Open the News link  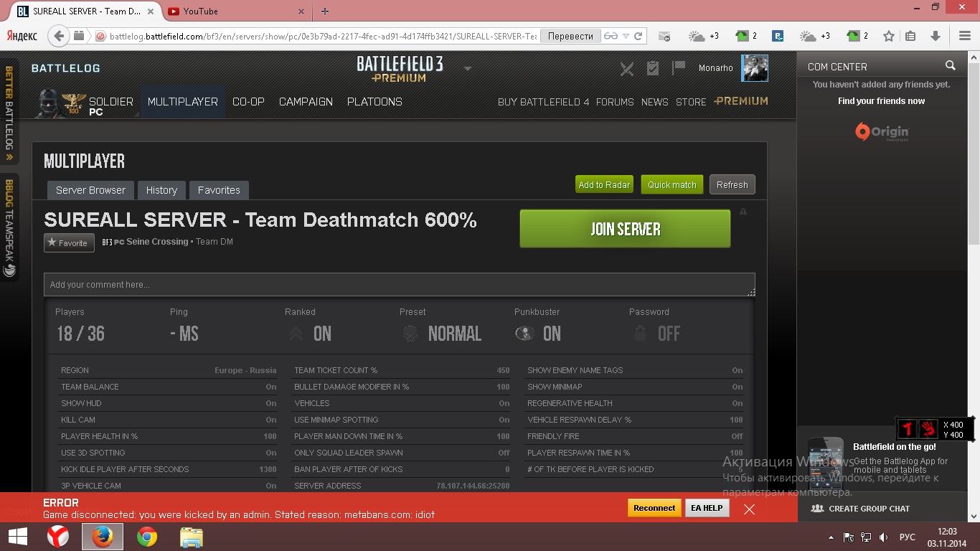click(655, 102)
